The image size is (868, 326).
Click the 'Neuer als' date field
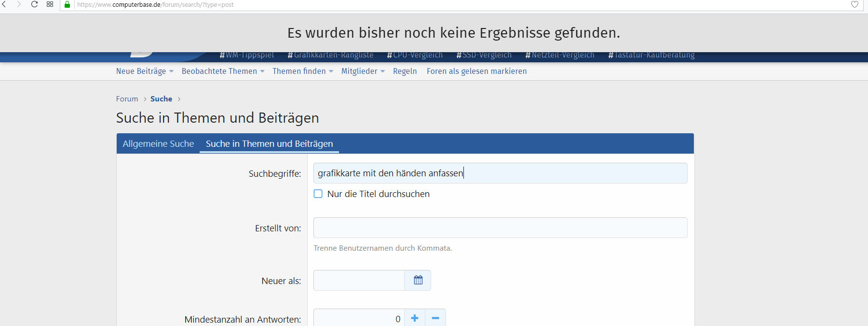(359, 280)
